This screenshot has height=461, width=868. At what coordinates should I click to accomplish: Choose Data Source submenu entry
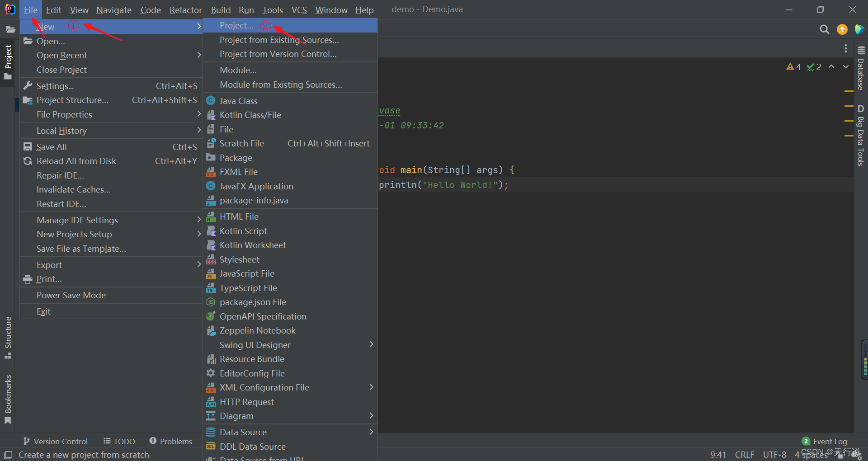pyautogui.click(x=290, y=432)
